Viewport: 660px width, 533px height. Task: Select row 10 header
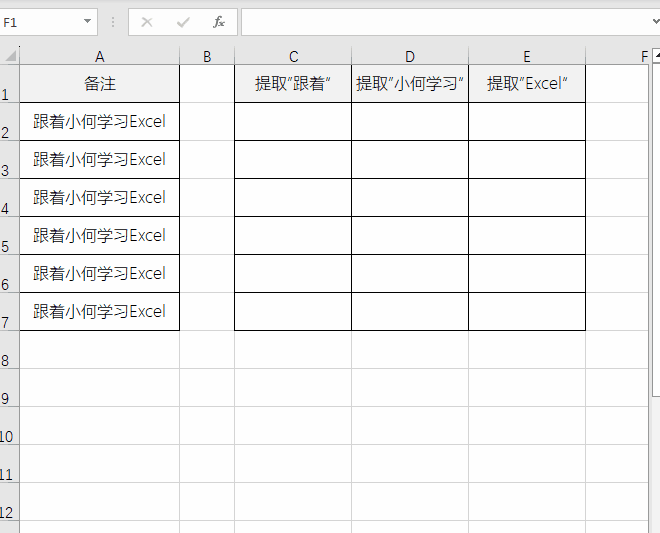click(x=9, y=426)
